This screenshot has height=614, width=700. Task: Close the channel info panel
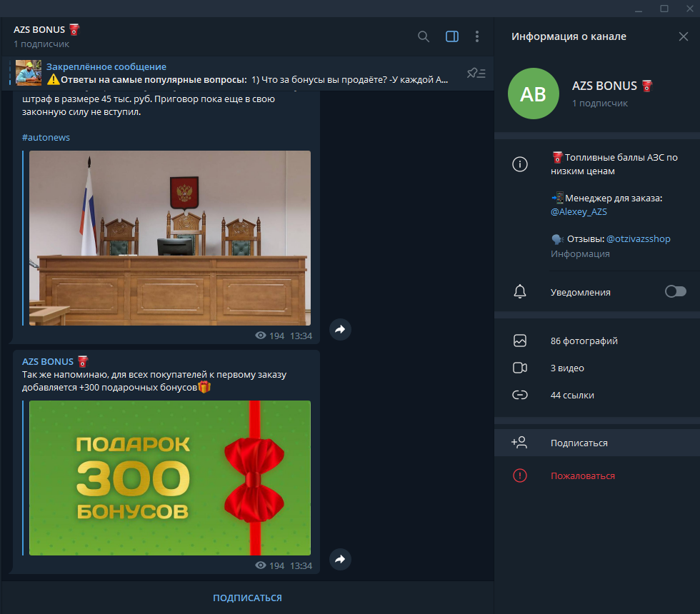point(683,36)
